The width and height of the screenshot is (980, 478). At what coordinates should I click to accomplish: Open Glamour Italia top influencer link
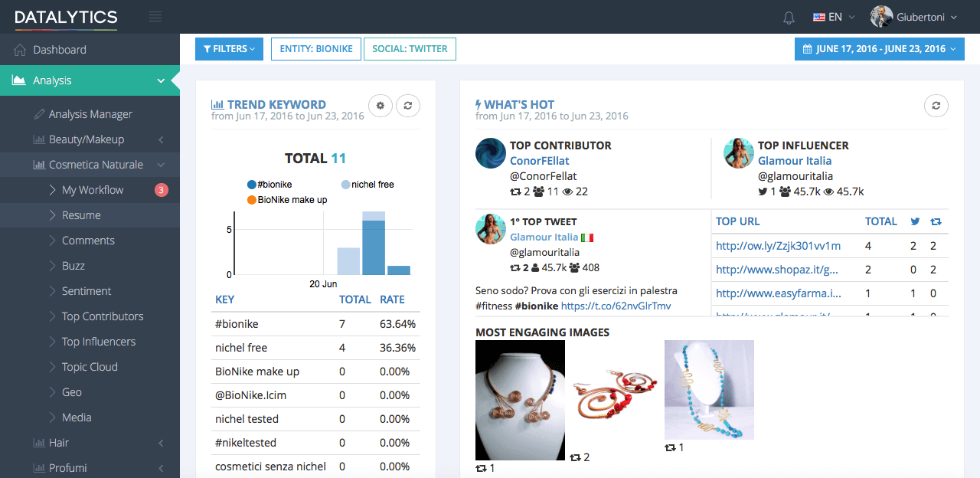pyautogui.click(x=795, y=161)
